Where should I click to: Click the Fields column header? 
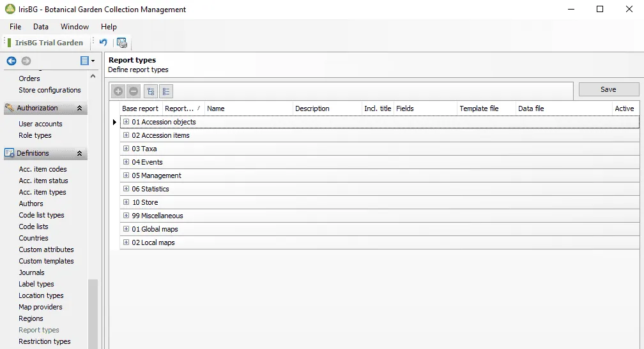pos(425,108)
